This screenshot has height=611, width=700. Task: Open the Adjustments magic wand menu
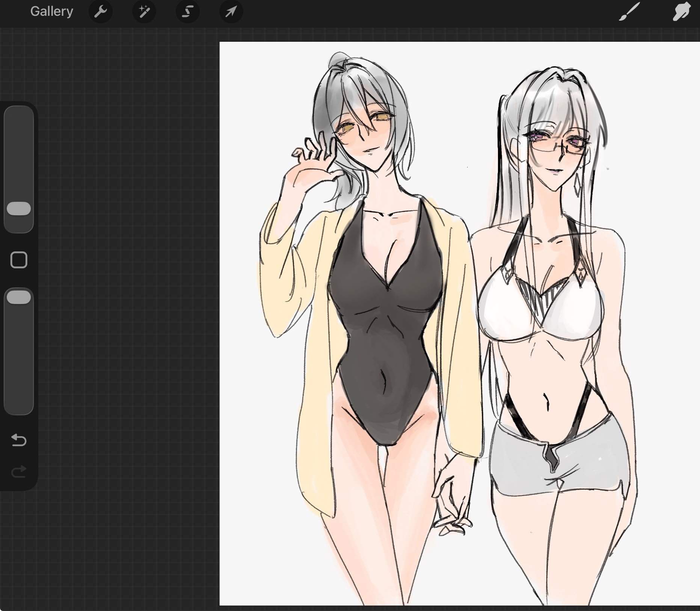click(144, 12)
